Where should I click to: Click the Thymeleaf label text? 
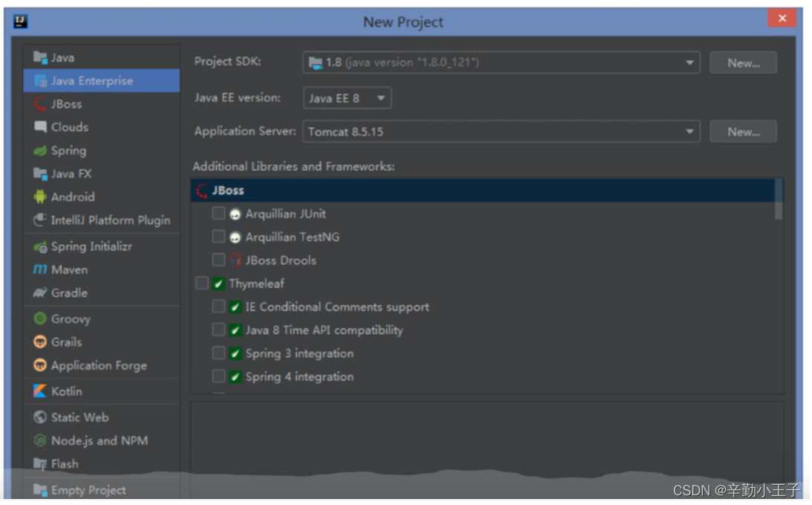click(x=256, y=284)
